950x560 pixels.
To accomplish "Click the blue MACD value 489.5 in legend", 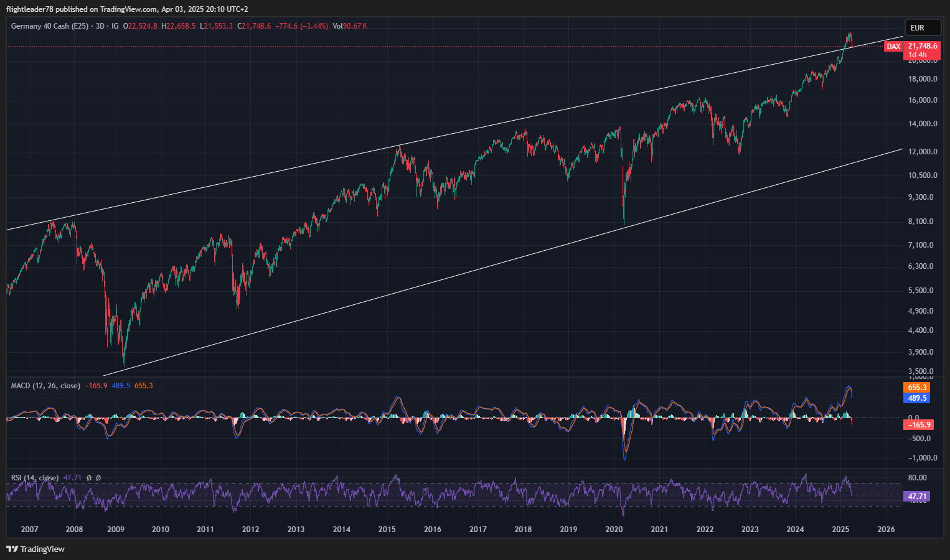I will 121,386.
